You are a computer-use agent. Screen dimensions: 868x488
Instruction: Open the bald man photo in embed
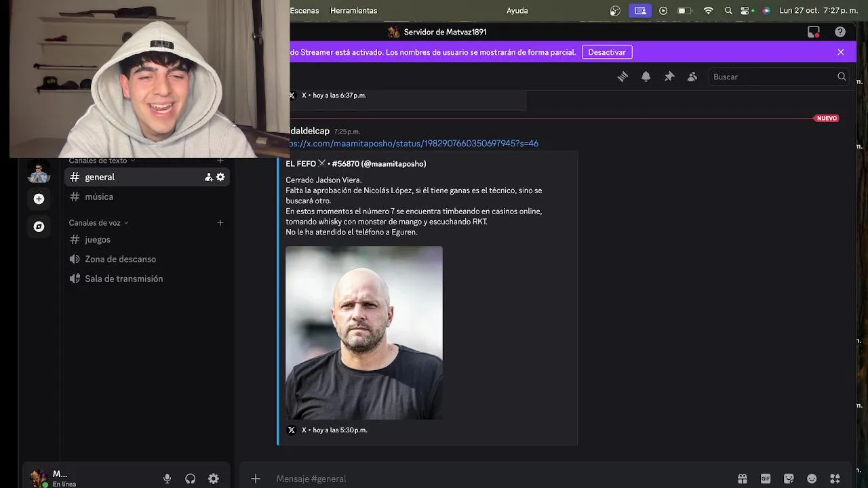364,333
